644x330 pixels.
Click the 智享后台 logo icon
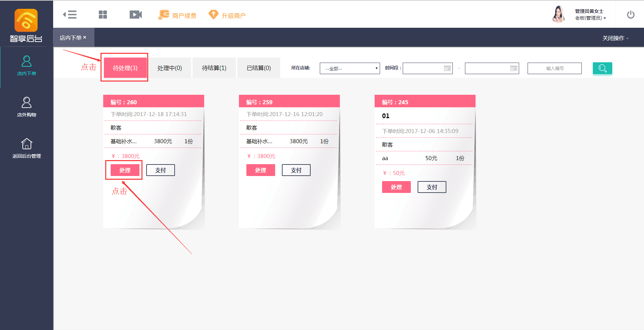[x=26, y=20]
